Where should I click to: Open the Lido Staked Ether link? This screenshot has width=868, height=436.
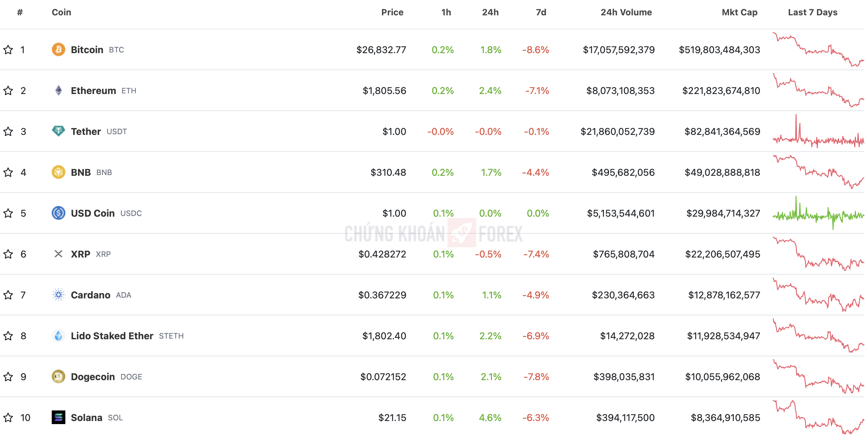click(112, 336)
